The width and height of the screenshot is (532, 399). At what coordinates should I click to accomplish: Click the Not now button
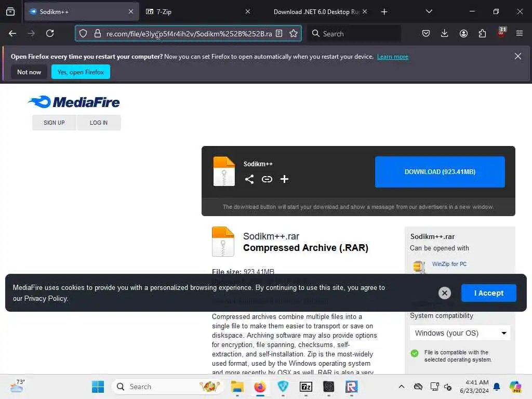click(x=29, y=72)
